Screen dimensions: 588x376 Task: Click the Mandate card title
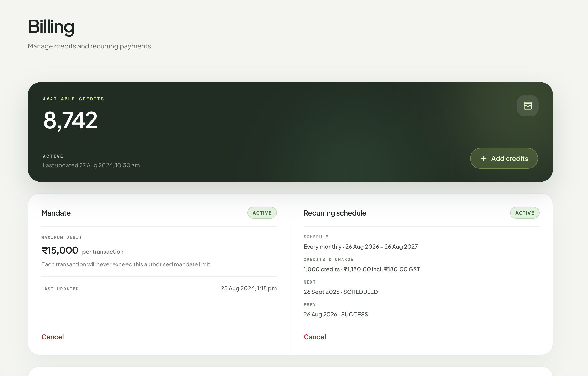(56, 213)
